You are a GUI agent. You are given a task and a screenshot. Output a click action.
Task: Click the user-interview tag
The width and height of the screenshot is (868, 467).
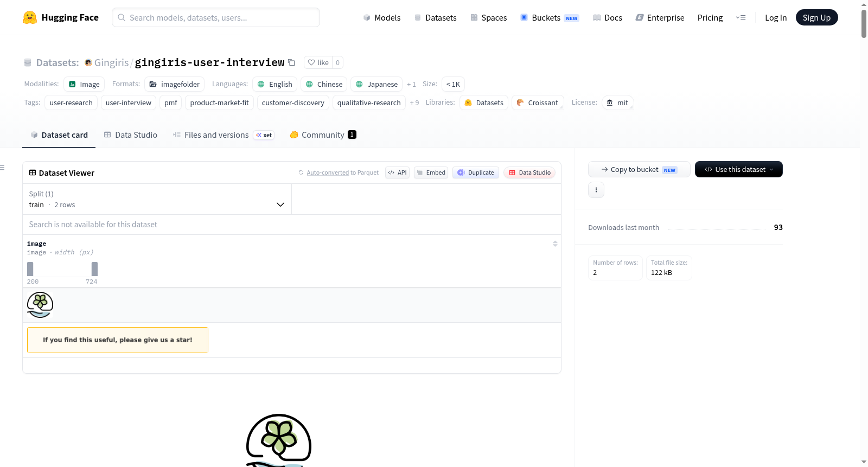click(x=129, y=103)
